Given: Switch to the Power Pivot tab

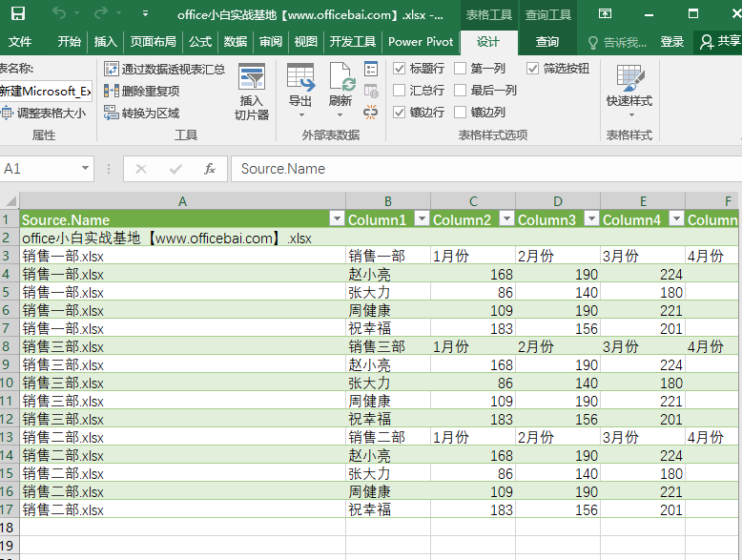Looking at the screenshot, I should 421,42.
